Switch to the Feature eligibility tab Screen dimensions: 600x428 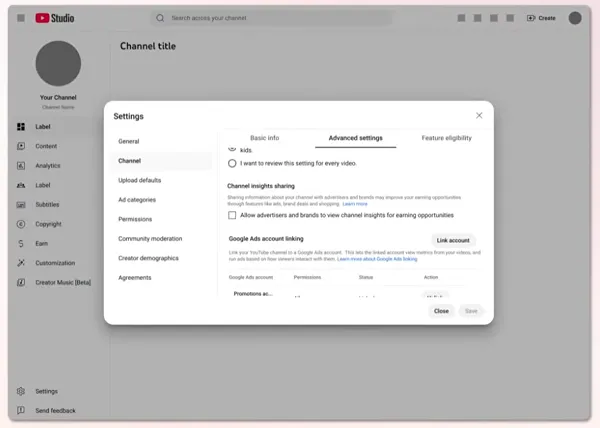click(x=446, y=138)
